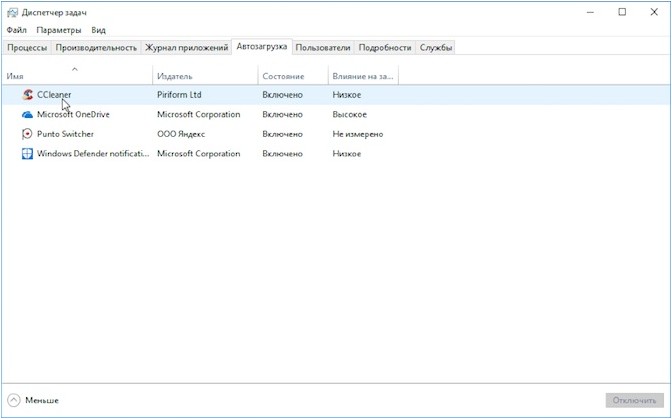The height and width of the screenshot is (419, 672).
Task: Select the Microsoft OneDrive entry name
Action: click(x=73, y=114)
